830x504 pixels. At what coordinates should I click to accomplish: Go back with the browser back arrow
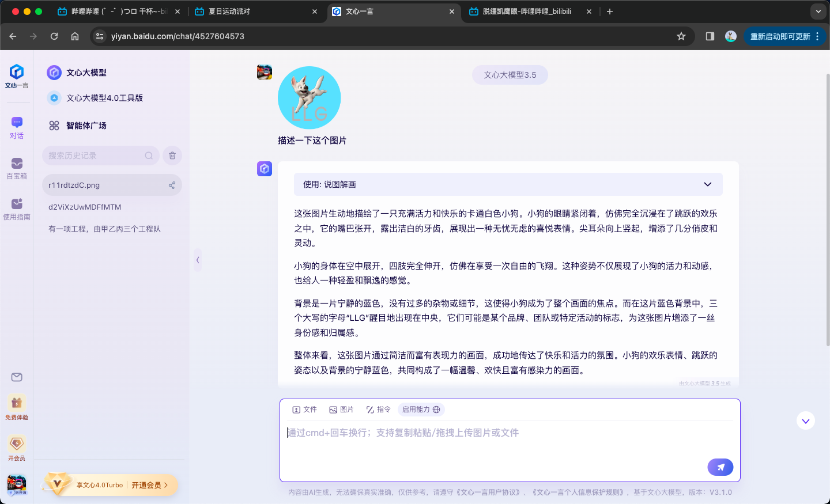13,36
